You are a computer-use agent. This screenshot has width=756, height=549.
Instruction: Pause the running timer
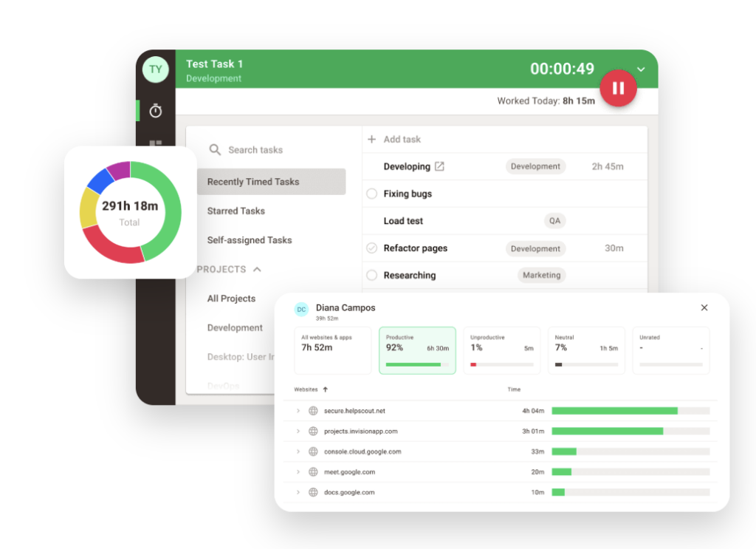pos(618,88)
